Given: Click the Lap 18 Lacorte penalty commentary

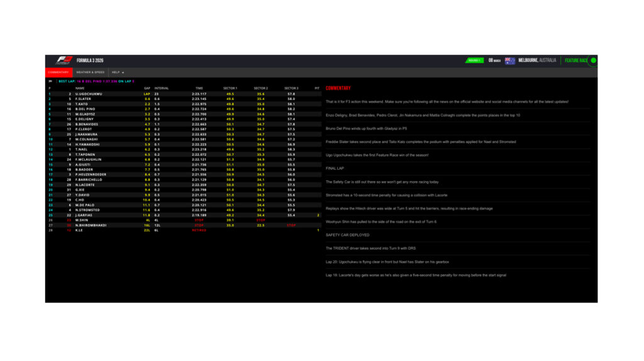Looking at the screenshot, I should coord(416,275).
